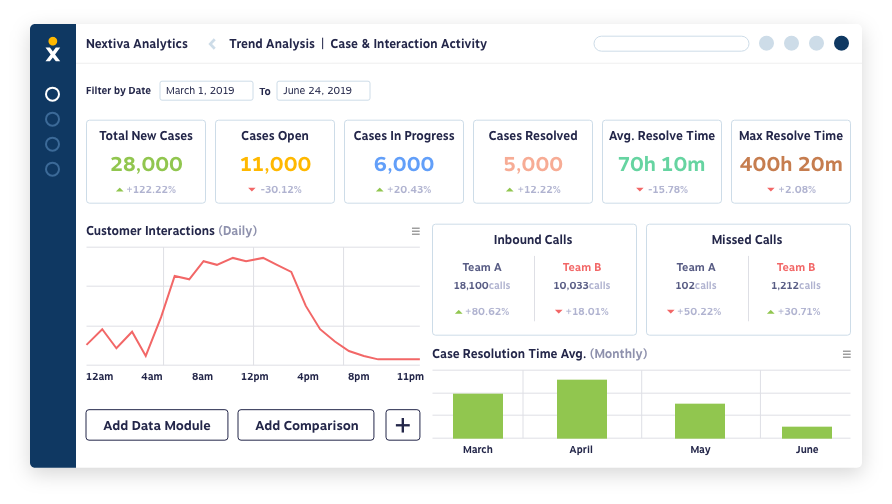This screenshot has width=892, height=504.
Task: Click the Add Comparison button
Action: click(306, 425)
